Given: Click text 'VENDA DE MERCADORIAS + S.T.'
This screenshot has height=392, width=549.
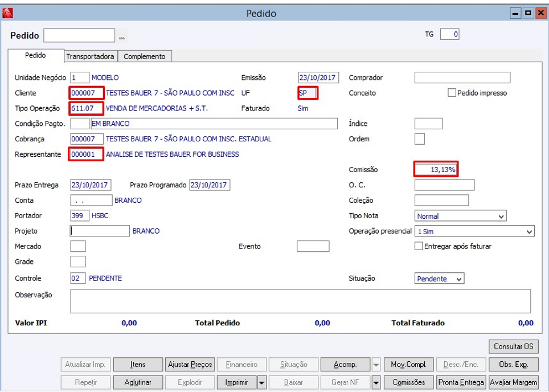Looking at the screenshot, I should coord(157,108).
